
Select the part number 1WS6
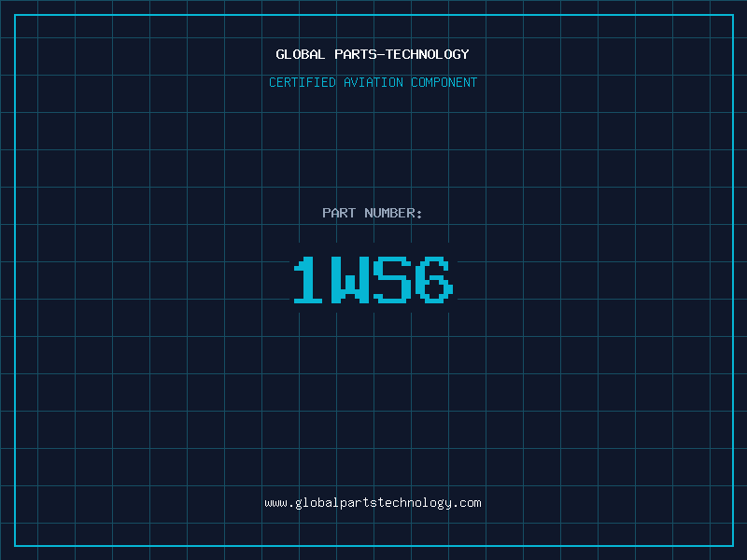(373, 279)
